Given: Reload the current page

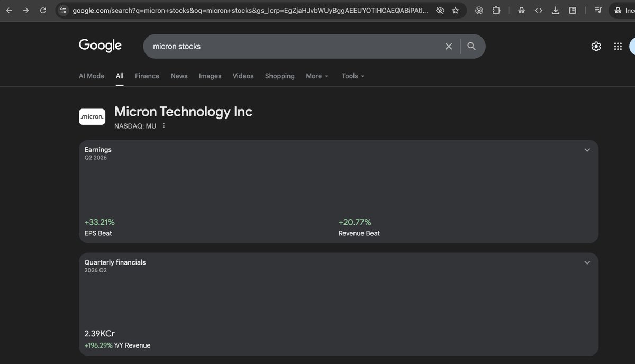Looking at the screenshot, I should tap(43, 11).
